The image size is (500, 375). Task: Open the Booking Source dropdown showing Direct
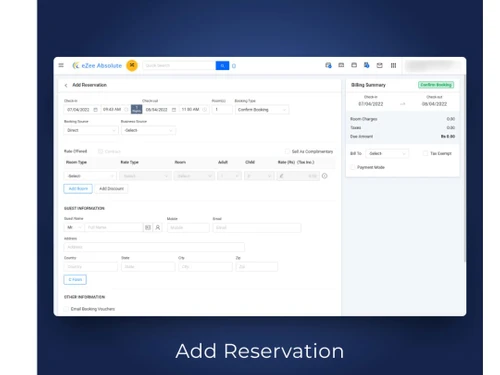pos(91,130)
